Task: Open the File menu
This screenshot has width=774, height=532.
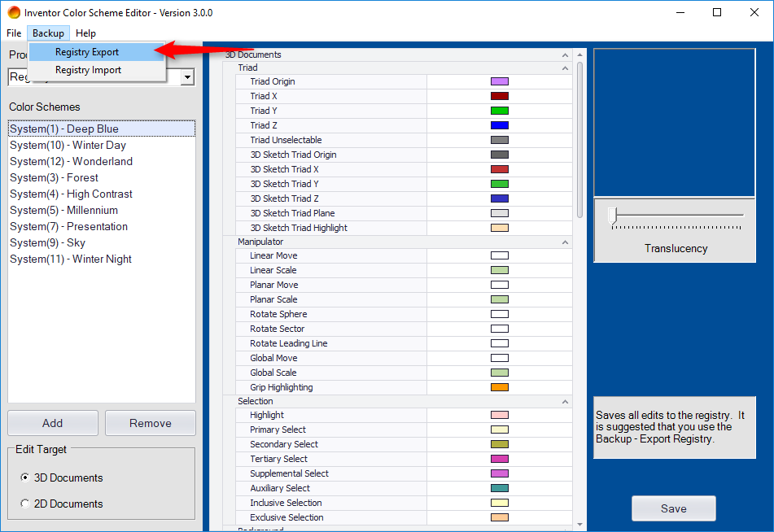Action: click(x=14, y=33)
